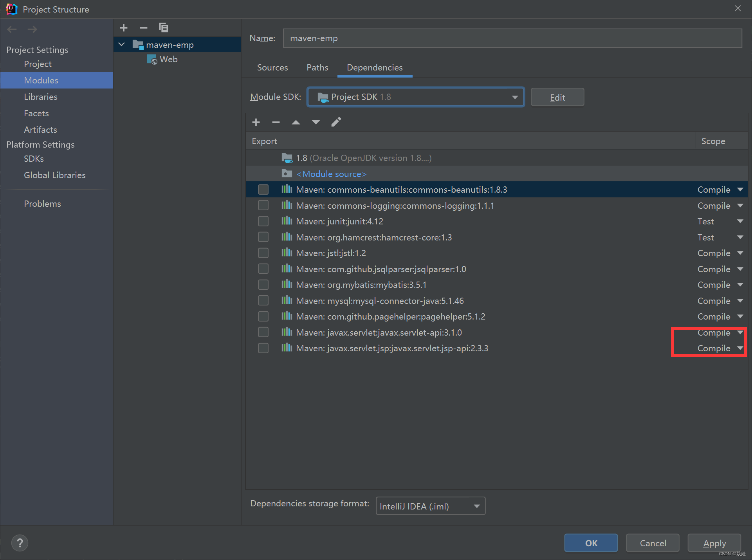Open Module SDK dropdown

pos(416,97)
